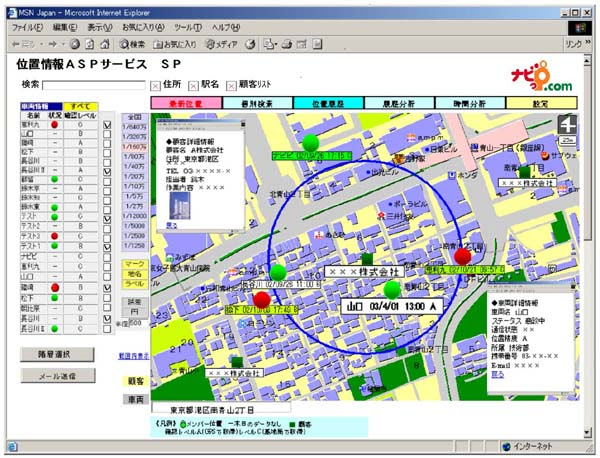Open the ツール menu
600x458 pixels.
188,28
